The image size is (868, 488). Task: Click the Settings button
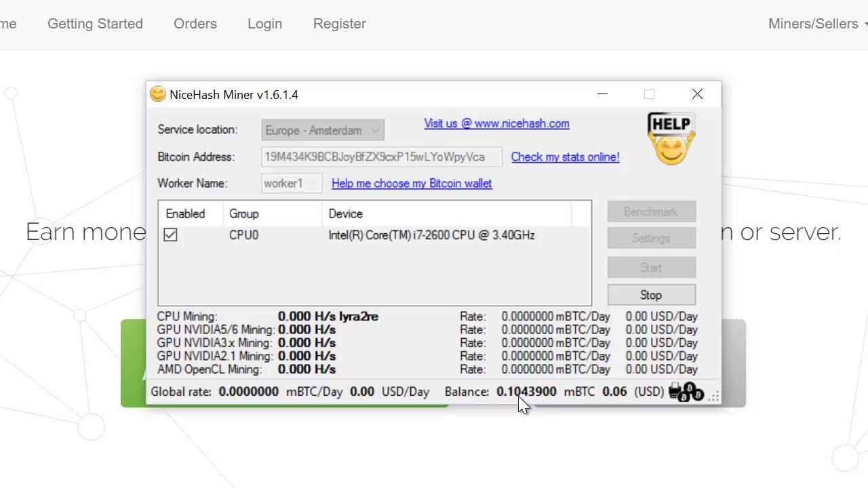pyautogui.click(x=651, y=238)
